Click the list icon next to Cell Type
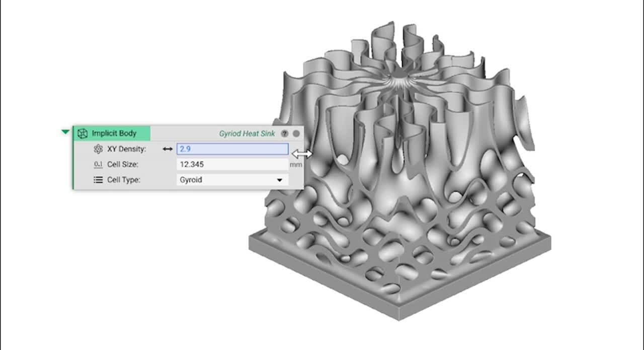The height and width of the screenshot is (350, 644). pyautogui.click(x=99, y=179)
